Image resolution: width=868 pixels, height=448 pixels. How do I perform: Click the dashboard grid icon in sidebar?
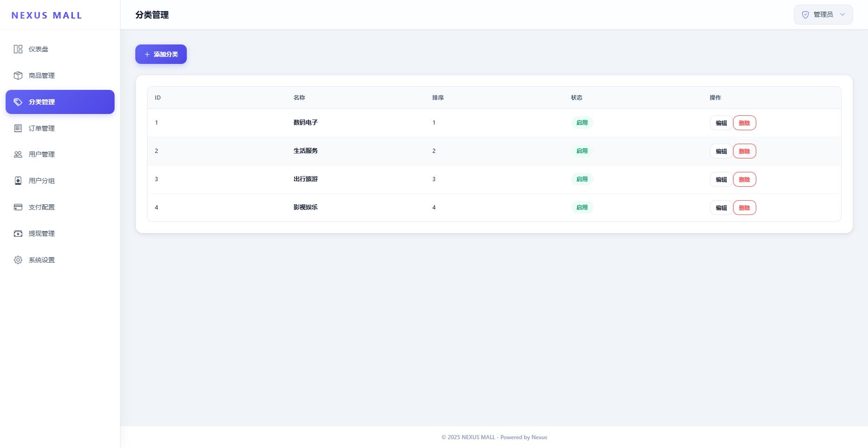pos(18,49)
